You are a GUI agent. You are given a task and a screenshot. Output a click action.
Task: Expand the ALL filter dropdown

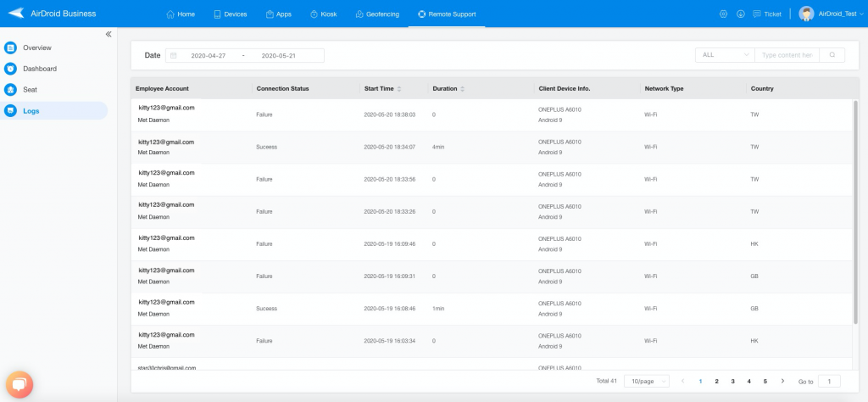point(725,55)
